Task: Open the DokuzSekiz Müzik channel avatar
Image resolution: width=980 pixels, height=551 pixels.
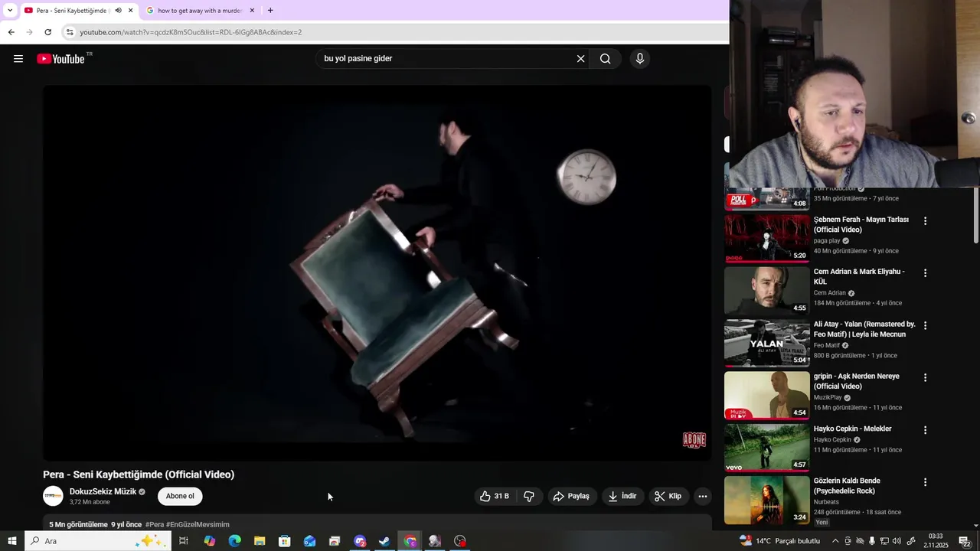Action: [53, 496]
